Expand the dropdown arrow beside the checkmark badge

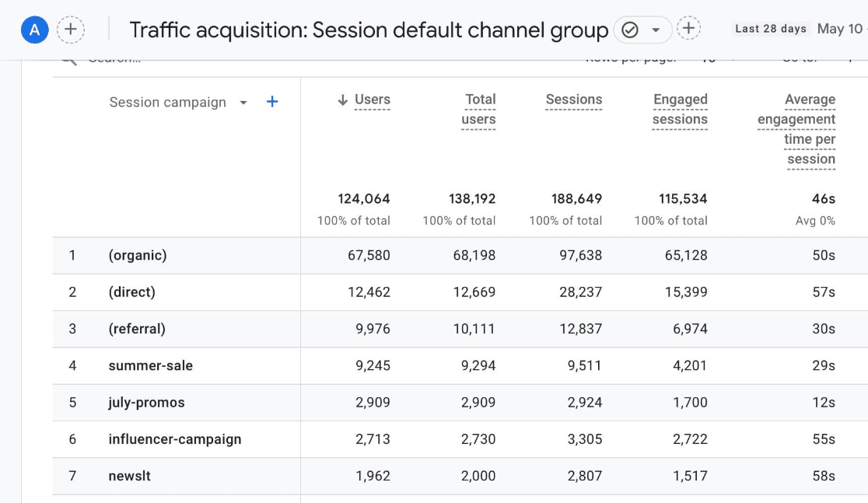[x=655, y=29]
